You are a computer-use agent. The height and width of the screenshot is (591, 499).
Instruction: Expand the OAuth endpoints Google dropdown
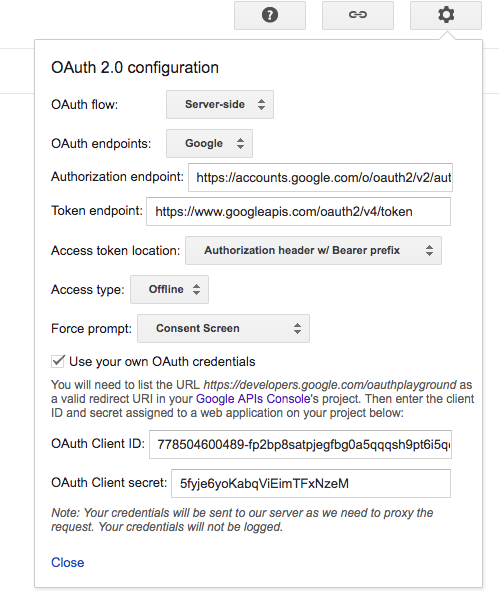point(209,144)
